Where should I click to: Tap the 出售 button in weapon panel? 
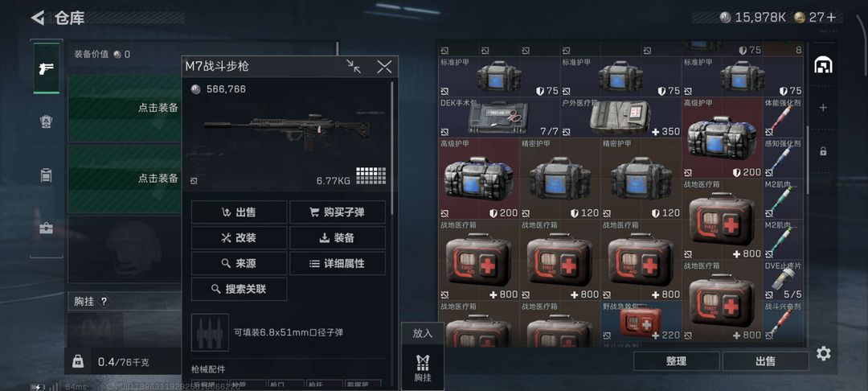(x=240, y=212)
